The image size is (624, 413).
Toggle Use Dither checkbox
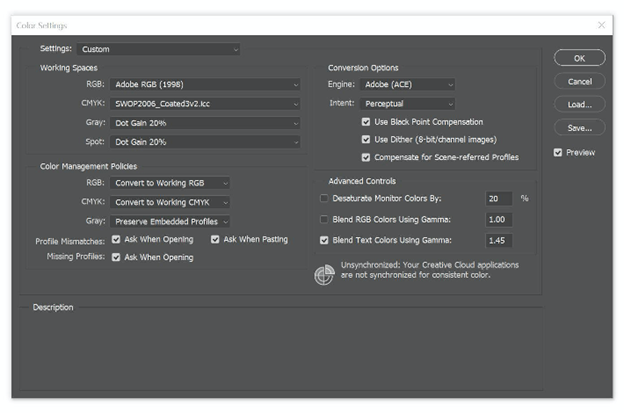[x=366, y=139]
